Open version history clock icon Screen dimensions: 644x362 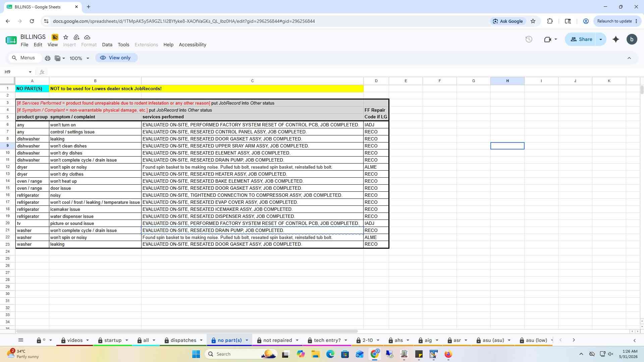pyautogui.click(x=529, y=40)
